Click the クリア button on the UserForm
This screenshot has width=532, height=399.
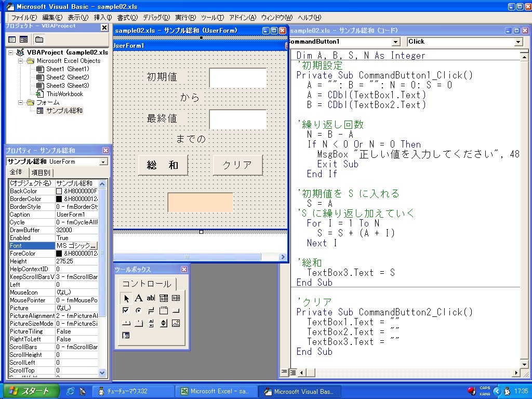click(x=237, y=165)
